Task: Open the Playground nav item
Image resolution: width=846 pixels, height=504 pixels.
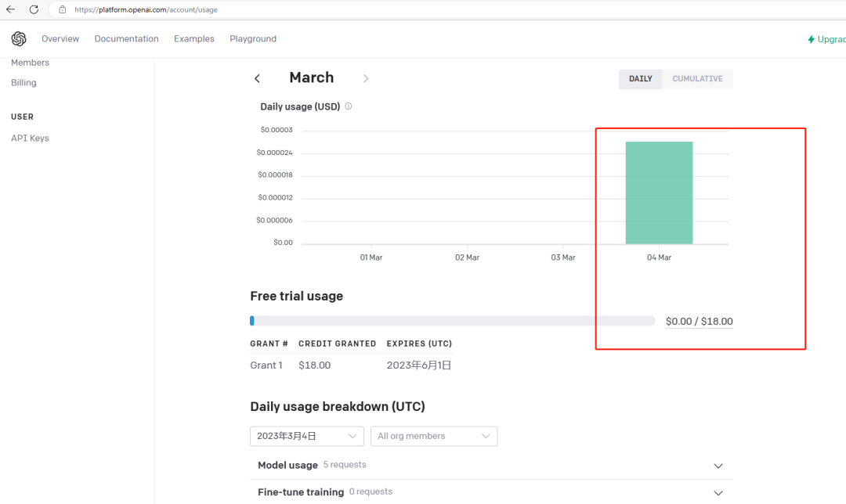Action: click(253, 39)
